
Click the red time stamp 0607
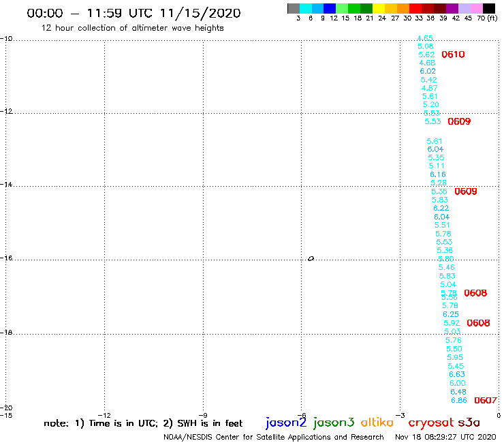[486, 400]
